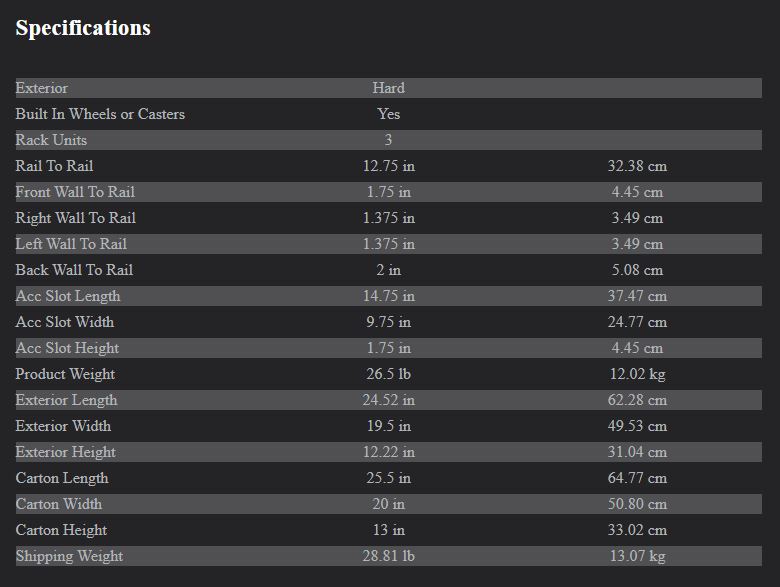The image size is (780, 587).
Task: Click Back Wall To Rail 5.08 cm
Action: (637, 270)
